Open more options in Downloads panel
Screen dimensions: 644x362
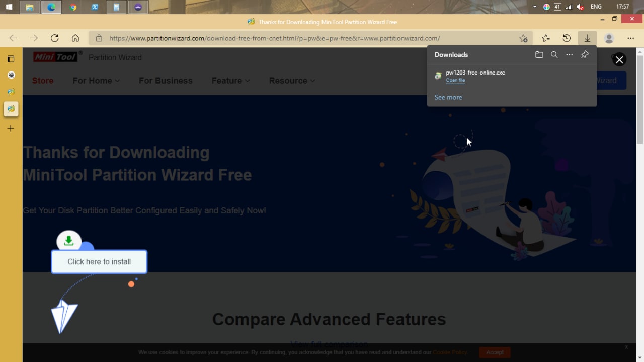coord(570,55)
